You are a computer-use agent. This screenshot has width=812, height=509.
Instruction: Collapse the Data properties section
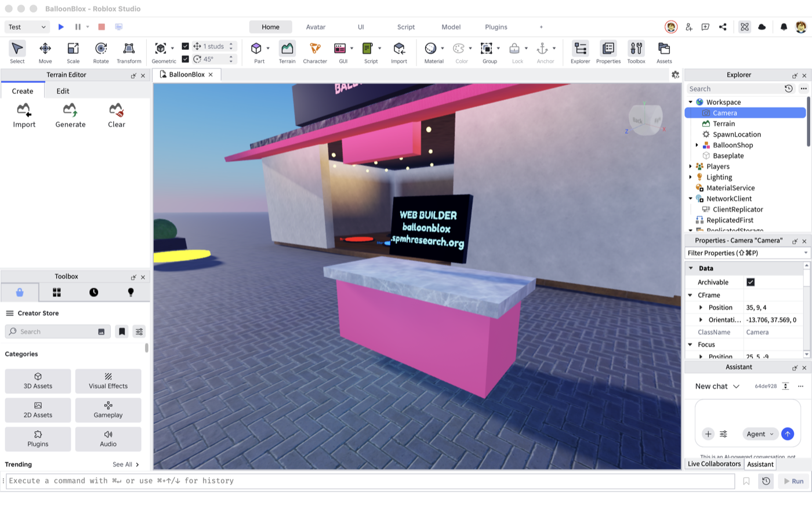point(691,268)
